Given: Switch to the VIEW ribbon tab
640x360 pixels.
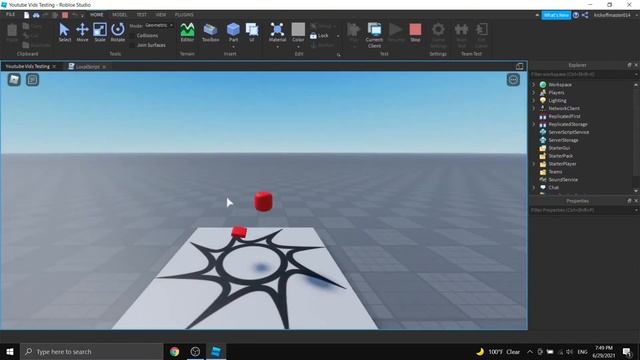Looking at the screenshot, I should tap(161, 15).
